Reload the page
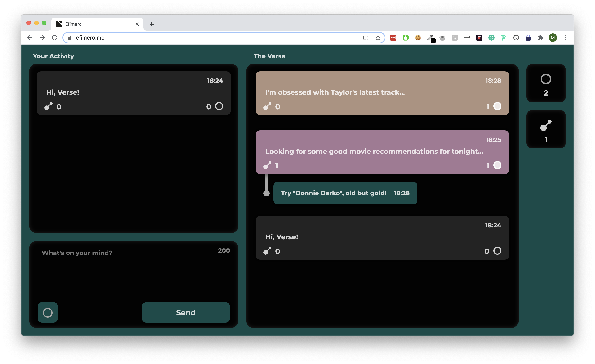Screen dimensions: 595x364 (55, 38)
